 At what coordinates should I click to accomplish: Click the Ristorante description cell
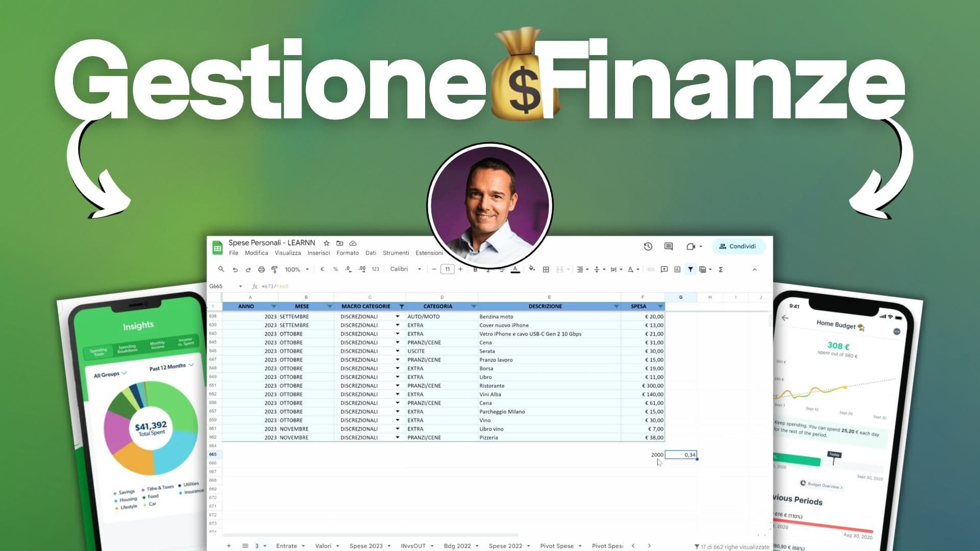click(x=549, y=386)
